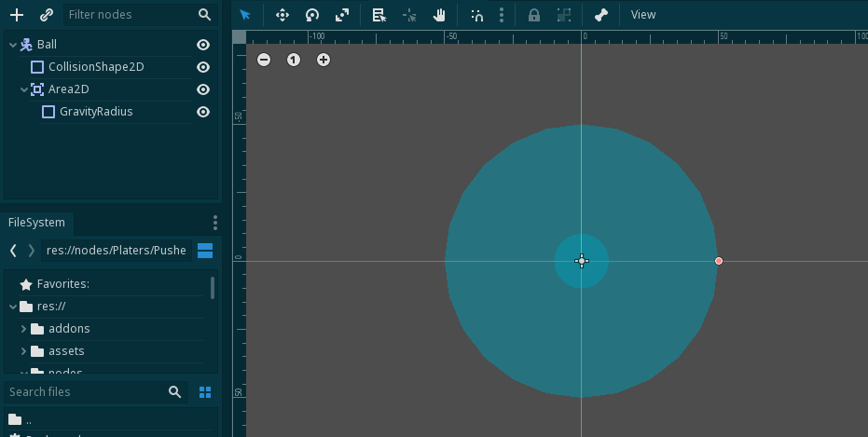Screen dimensions: 868x437
Task: Toggle FileSystem split mode view
Action: coord(205,251)
